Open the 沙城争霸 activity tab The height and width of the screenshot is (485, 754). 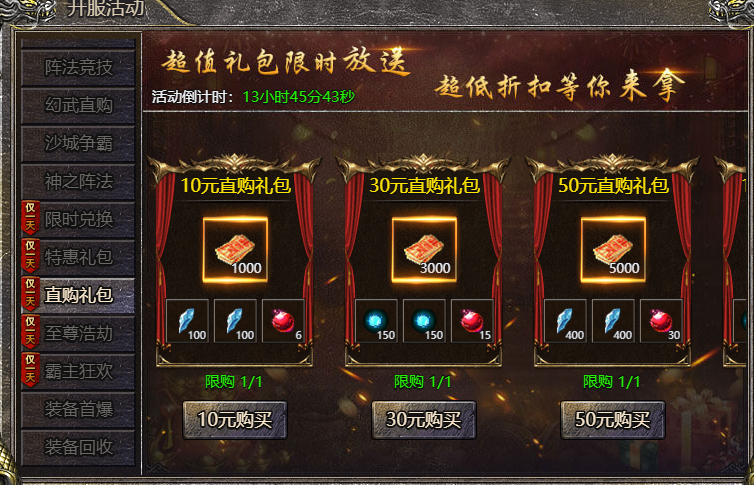78,143
